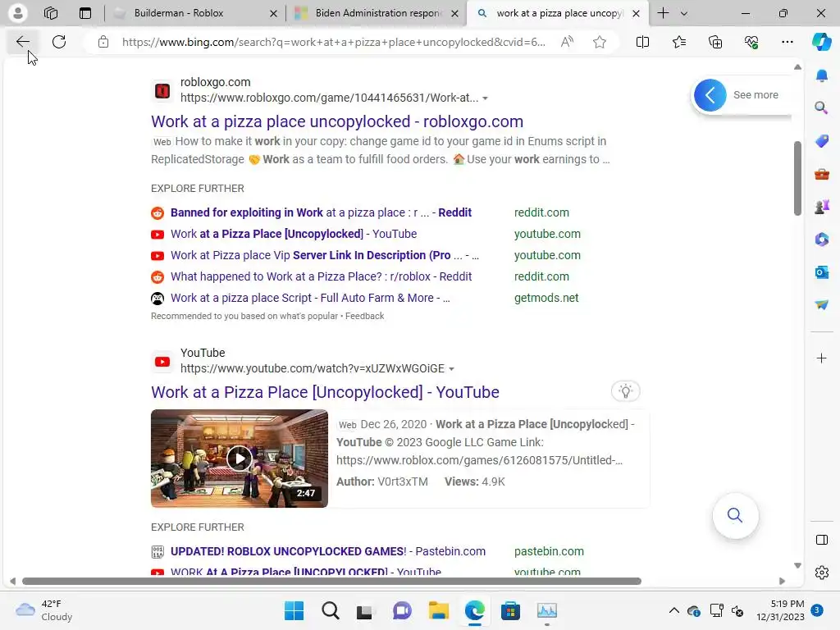
Task: Open File Explorer from taskbar
Action: click(x=438, y=610)
